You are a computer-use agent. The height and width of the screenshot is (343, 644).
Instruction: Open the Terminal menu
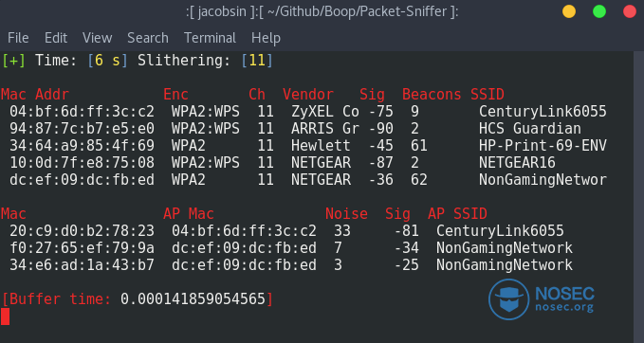pos(210,38)
